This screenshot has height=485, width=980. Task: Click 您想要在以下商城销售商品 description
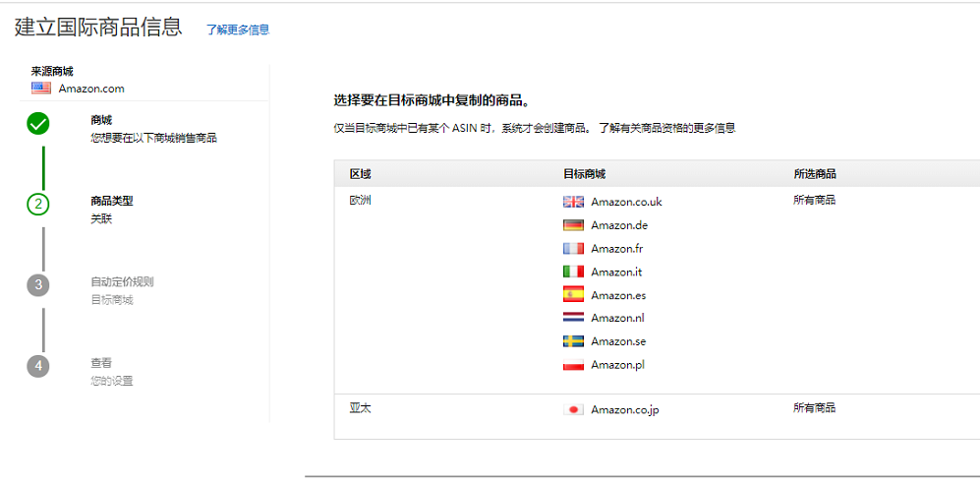153,139
